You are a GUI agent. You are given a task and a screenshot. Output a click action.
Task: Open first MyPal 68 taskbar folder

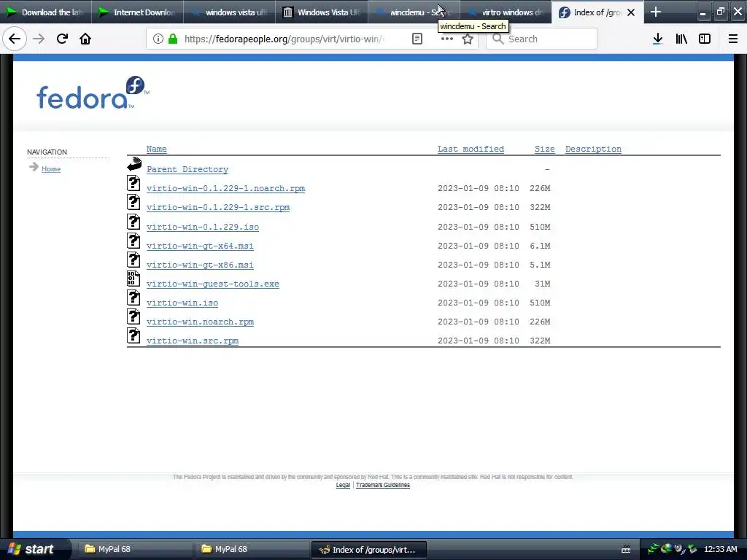(x=135, y=549)
